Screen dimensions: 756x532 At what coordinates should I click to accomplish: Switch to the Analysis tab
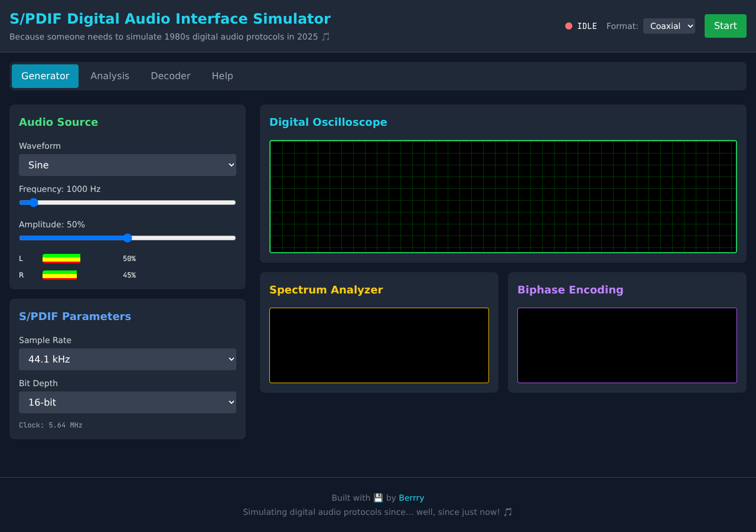click(110, 76)
